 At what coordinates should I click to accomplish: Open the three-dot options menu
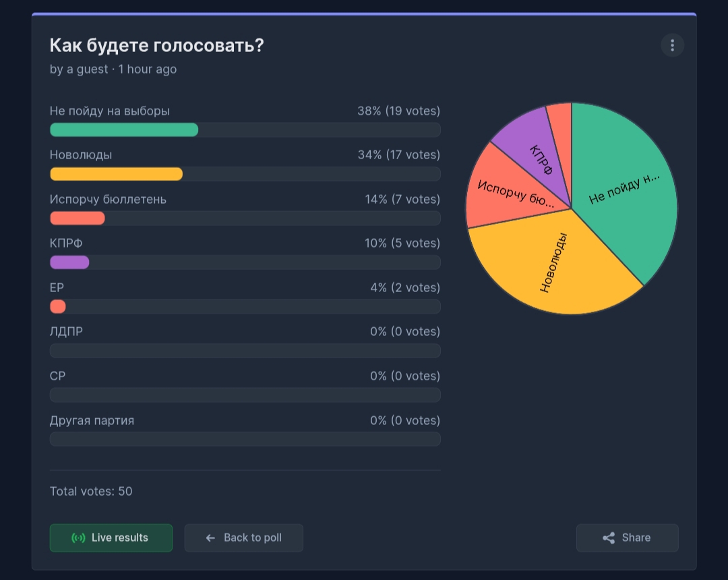672,45
